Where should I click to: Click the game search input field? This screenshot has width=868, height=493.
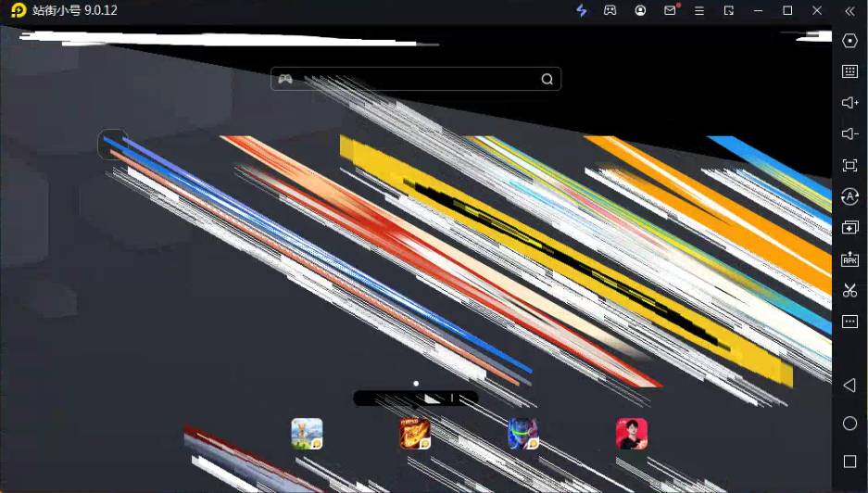point(417,79)
